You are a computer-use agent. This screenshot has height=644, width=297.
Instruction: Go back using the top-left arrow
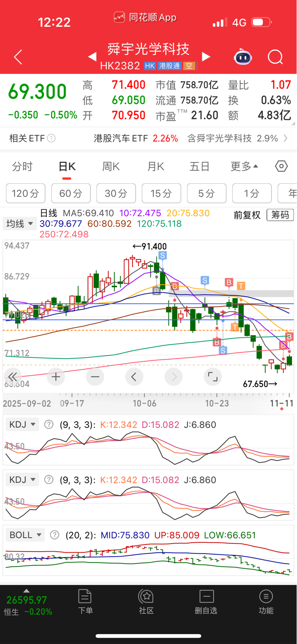[18, 57]
